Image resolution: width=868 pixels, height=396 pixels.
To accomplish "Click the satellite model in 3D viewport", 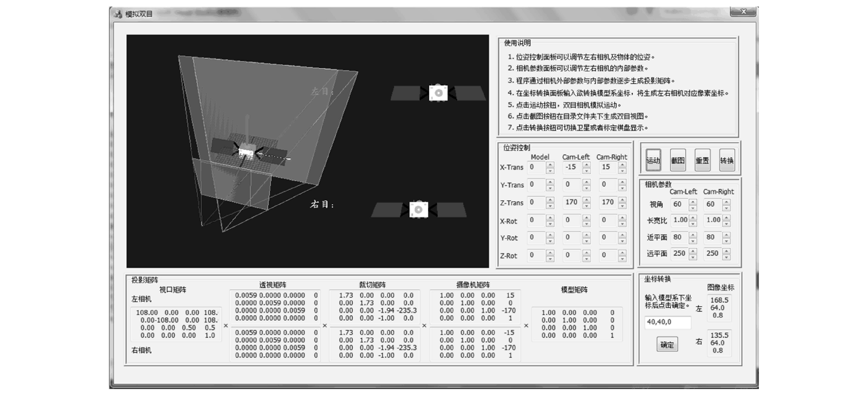I will click(246, 152).
